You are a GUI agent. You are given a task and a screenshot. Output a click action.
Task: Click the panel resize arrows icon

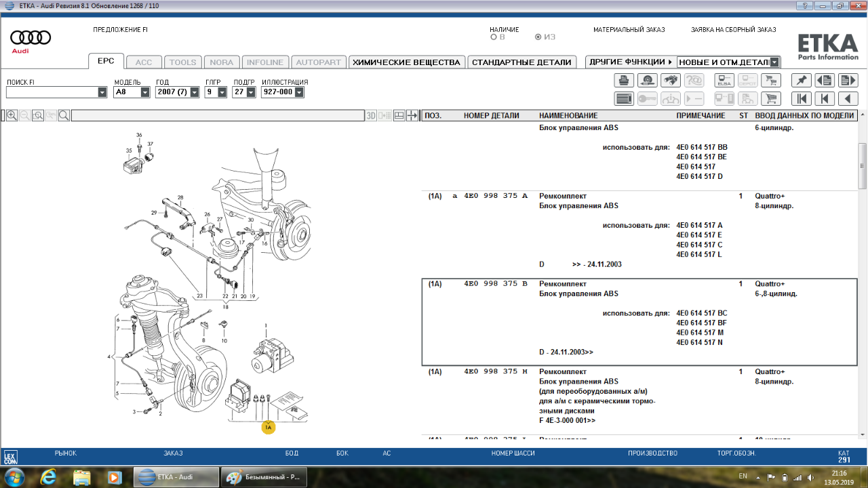[412, 116]
